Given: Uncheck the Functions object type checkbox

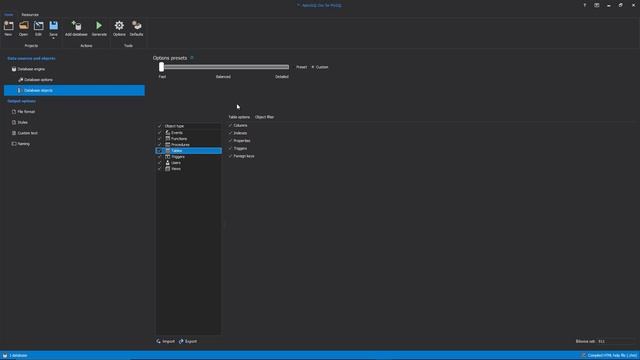Looking at the screenshot, I should tap(160, 139).
